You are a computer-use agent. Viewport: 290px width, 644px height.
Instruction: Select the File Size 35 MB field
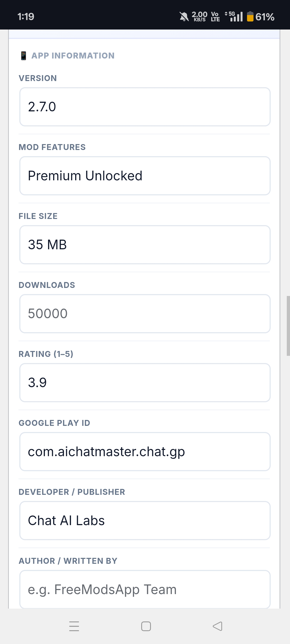tap(145, 245)
